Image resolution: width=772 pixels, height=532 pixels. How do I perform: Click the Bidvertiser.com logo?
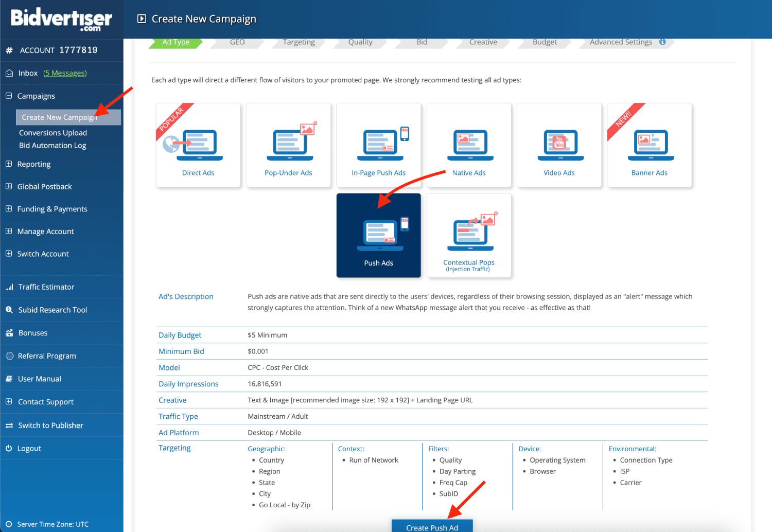pos(61,19)
